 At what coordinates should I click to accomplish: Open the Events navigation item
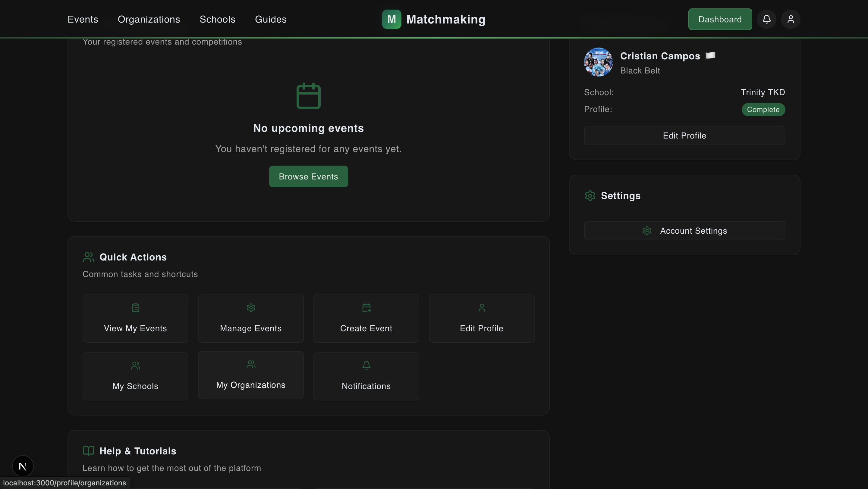[x=83, y=19]
